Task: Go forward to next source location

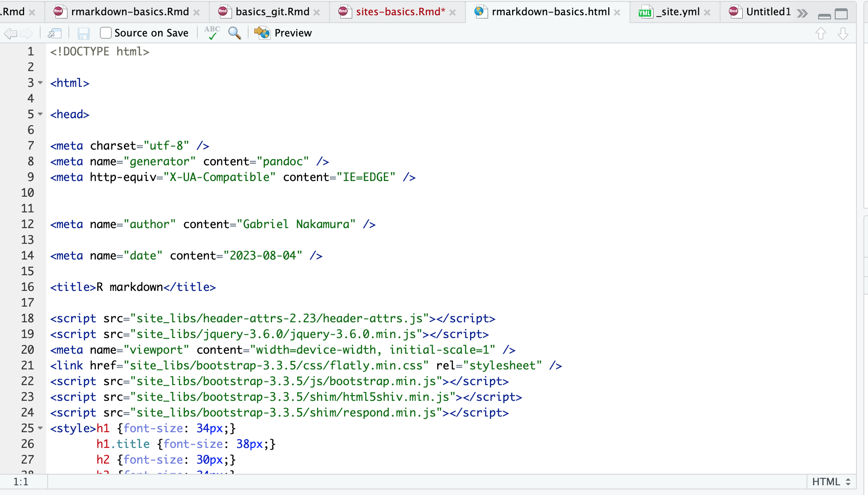Action: 26,33
